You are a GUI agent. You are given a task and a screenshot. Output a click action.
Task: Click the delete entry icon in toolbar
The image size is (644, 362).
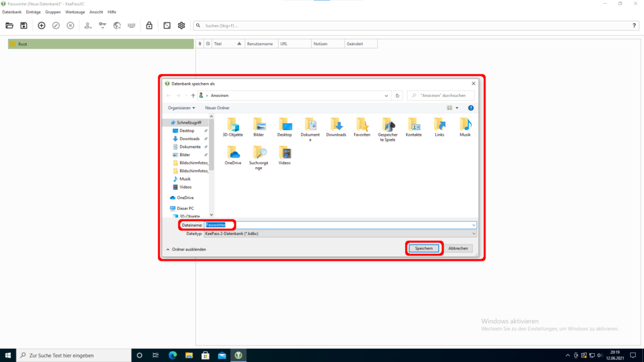[x=70, y=25]
